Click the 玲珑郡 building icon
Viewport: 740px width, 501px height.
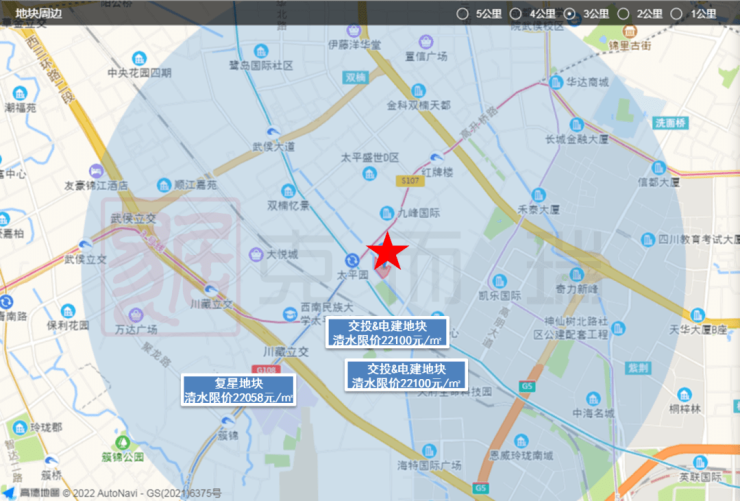click(x=20, y=427)
